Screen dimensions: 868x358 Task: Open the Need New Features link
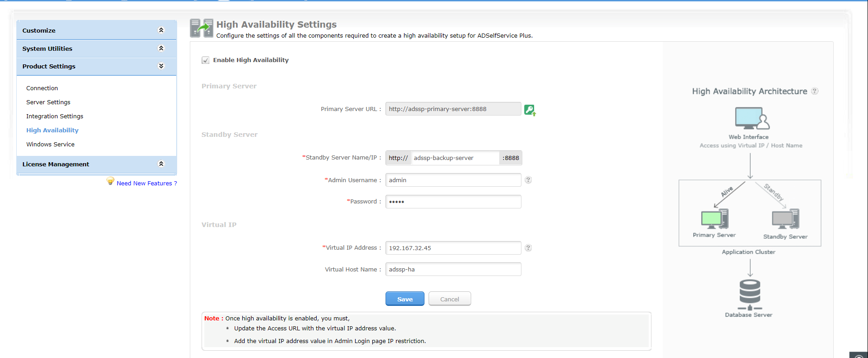click(147, 183)
